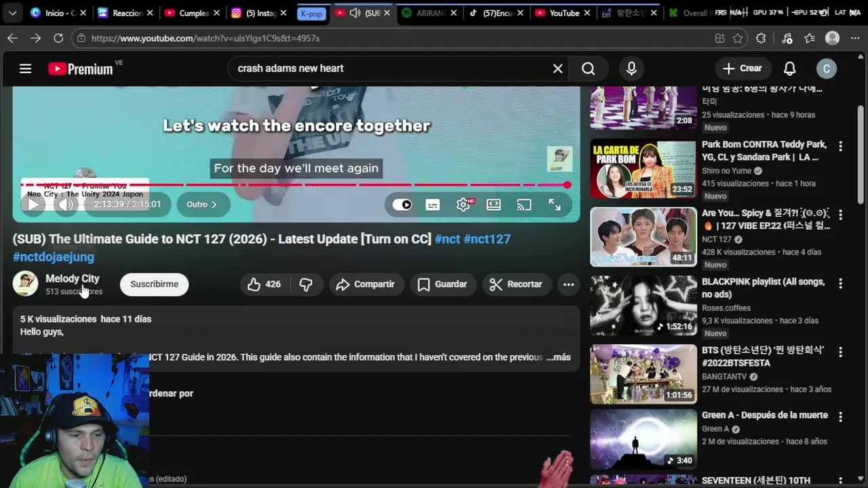868x488 pixels.
Task: Play the video
Action: tap(33, 204)
